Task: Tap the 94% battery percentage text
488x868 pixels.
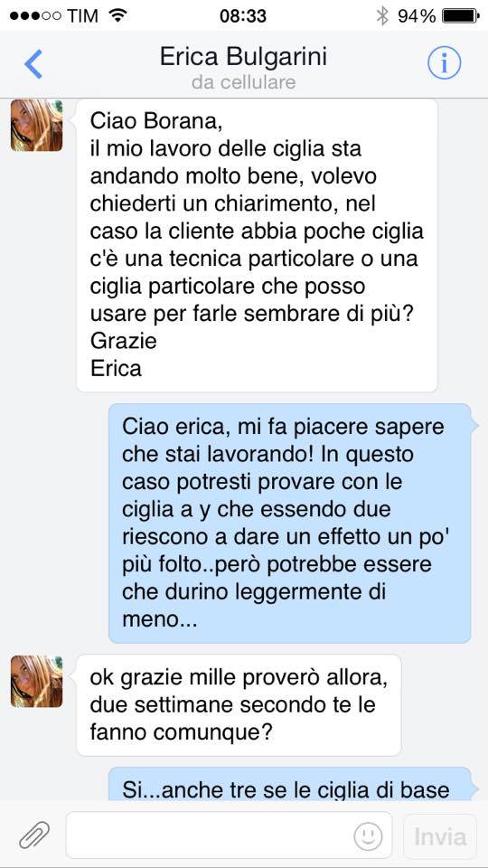Action: [x=417, y=16]
